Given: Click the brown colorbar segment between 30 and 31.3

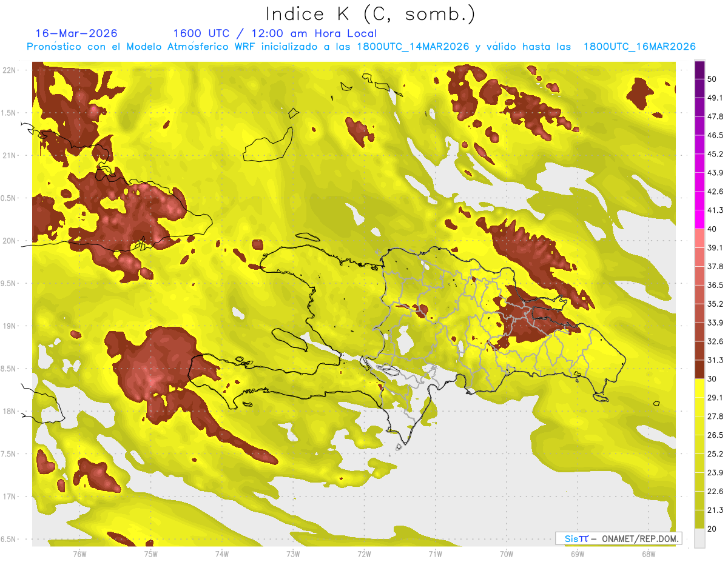Looking at the screenshot, I should (x=700, y=370).
